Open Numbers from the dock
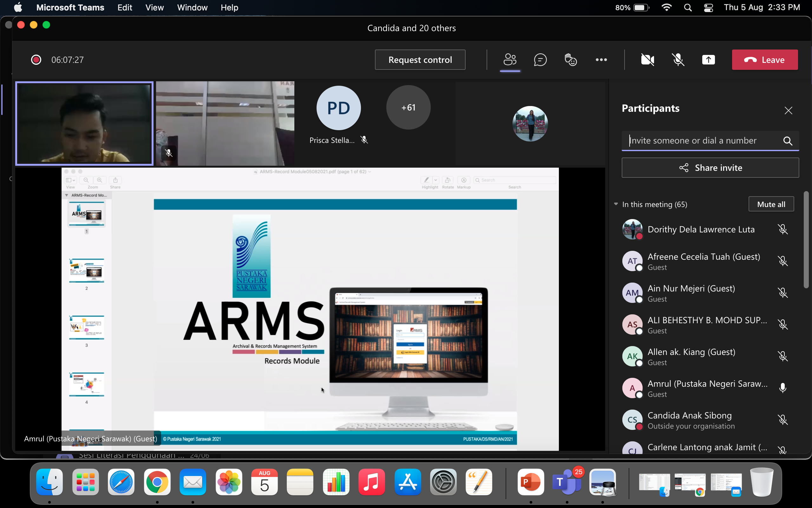812x508 pixels. (x=336, y=482)
